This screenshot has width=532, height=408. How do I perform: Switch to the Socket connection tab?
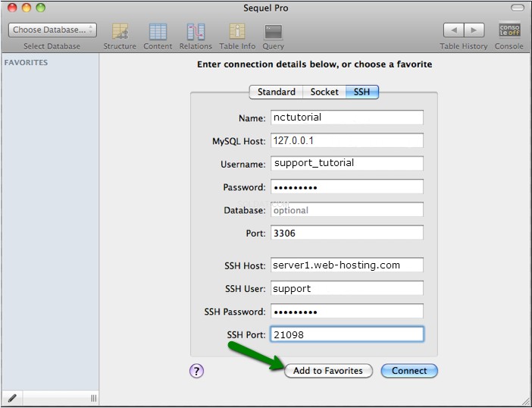click(324, 92)
